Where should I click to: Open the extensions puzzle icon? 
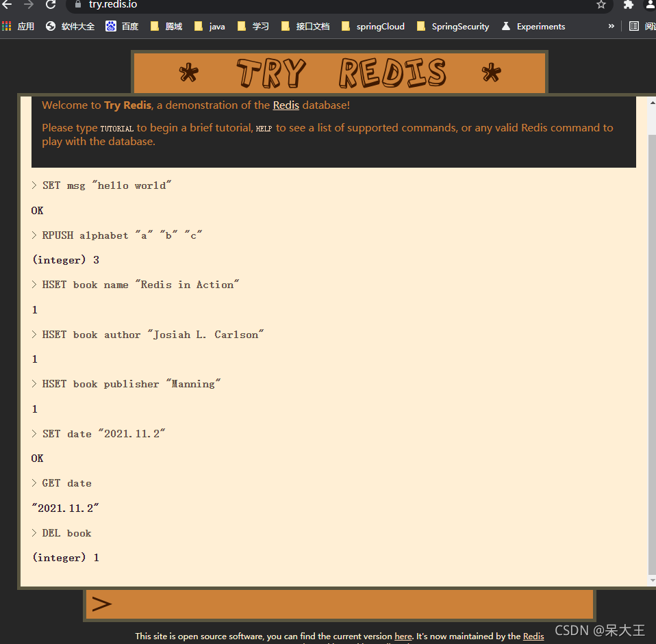[629, 5]
